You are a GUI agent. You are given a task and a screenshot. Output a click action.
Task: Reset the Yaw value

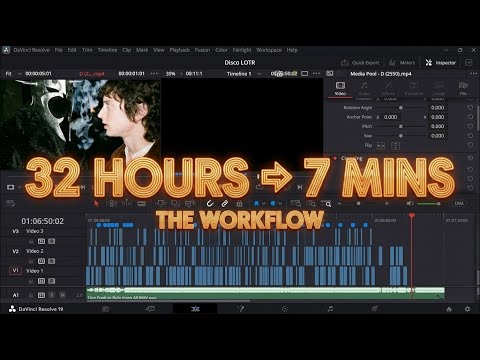pyautogui.click(x=470, y=136)
